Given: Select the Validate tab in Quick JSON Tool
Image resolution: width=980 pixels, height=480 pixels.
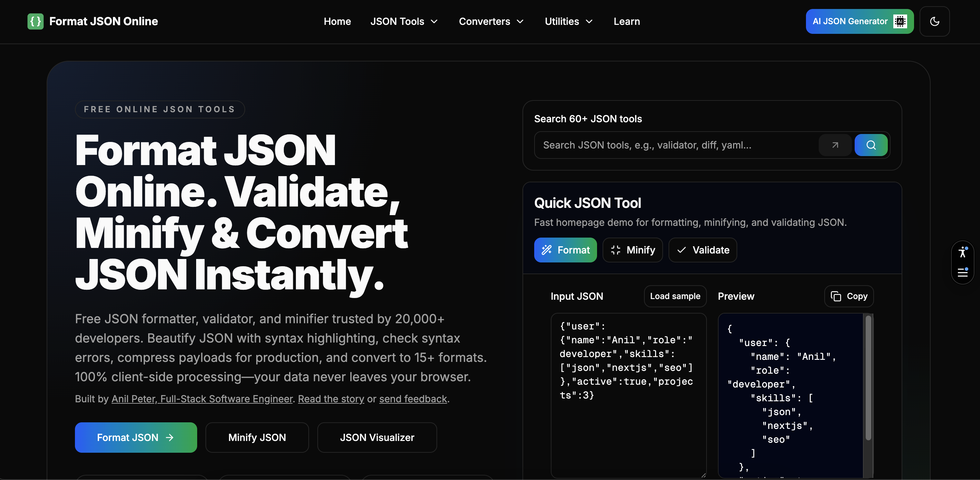Looking at the screenshot, I should click(702, 250).
